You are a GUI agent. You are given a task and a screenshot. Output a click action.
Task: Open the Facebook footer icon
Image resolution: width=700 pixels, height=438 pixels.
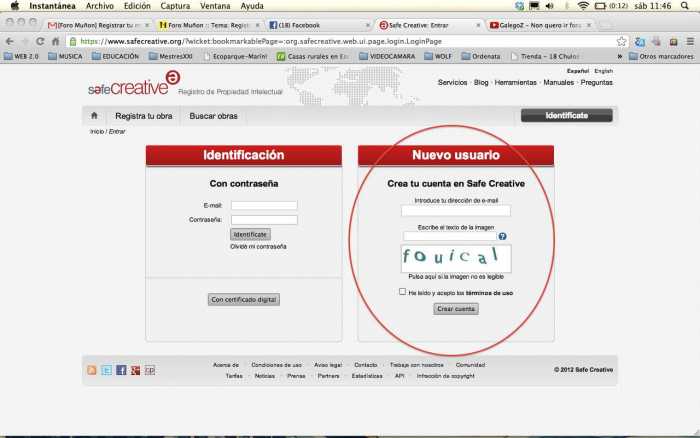tap(121, 370)
